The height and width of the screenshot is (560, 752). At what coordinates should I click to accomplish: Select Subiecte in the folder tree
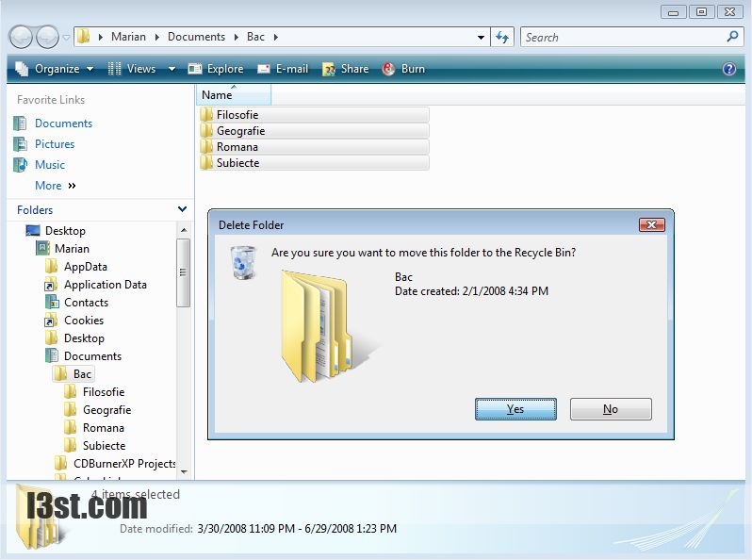click(x=104, y=446)
